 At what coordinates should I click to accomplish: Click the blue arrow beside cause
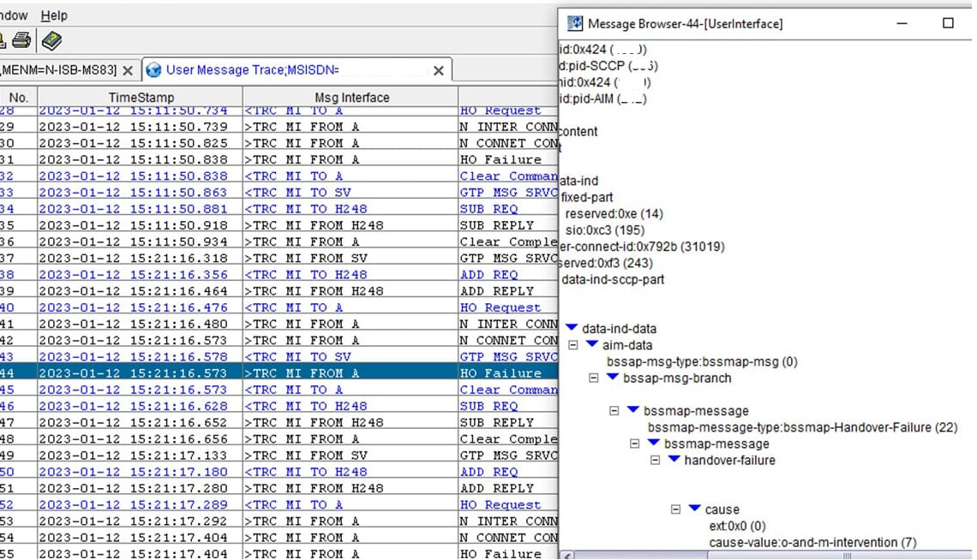(x=695, y=508)
